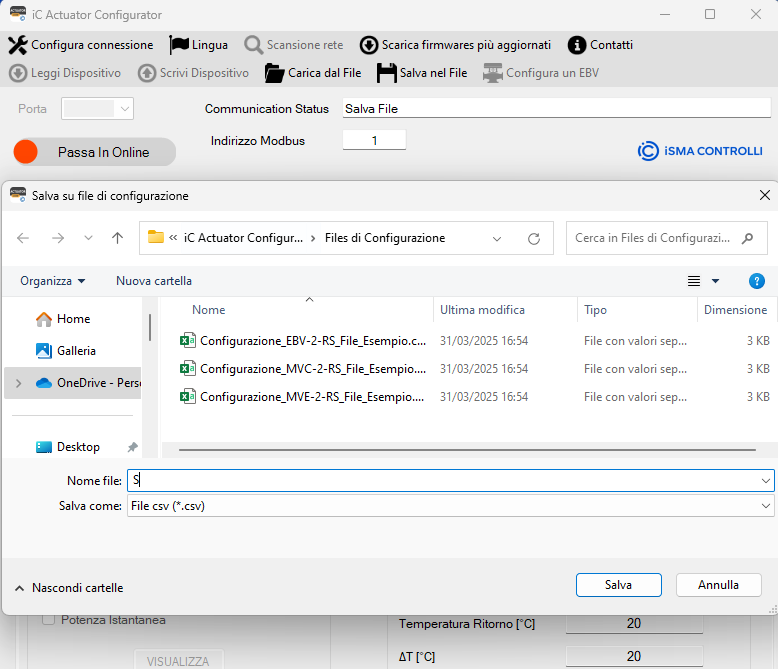Click Scarica firmwares più aggiornati download icon
Viewport: 778px width, 669px height.
pyautogui.click(x=368, y=45)
